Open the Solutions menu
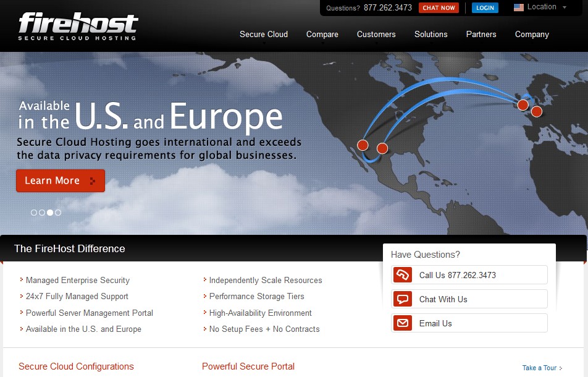The width and height of the screenshot is (588, 377). pyautogui.click(x=431, y=35)
